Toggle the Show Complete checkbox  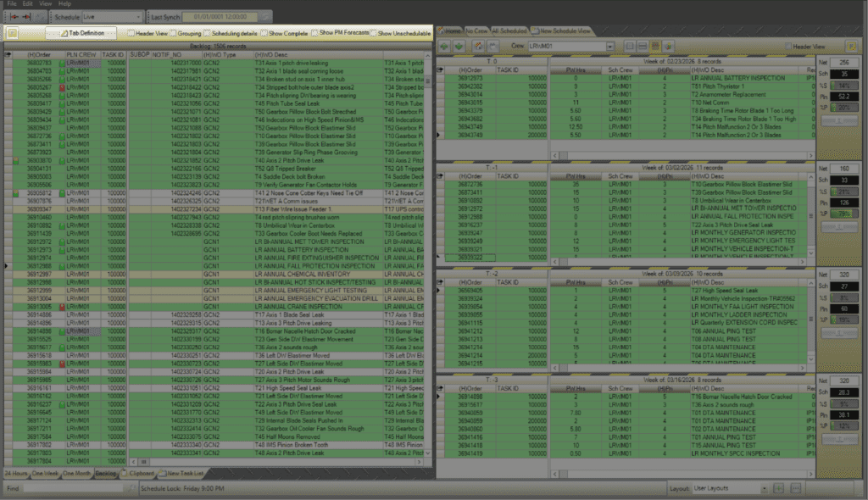[261, 32]
